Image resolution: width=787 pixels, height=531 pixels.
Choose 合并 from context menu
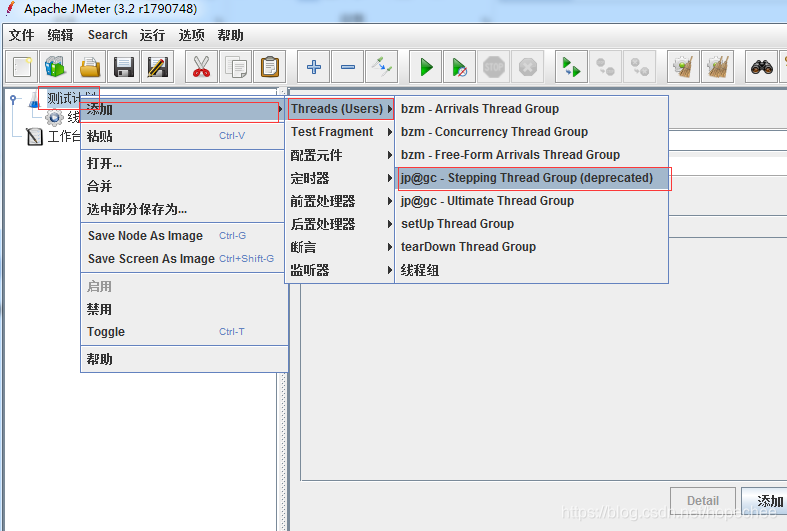click(182, 186)
